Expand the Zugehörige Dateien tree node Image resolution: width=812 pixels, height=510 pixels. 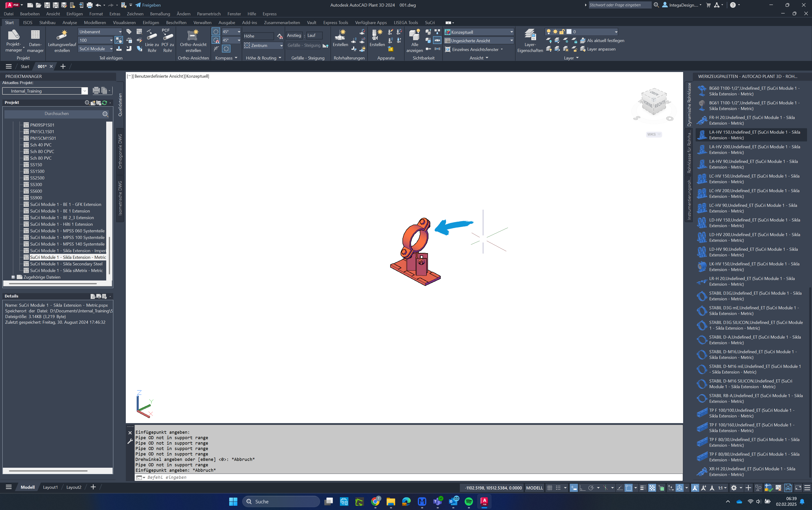coord(13,277)
